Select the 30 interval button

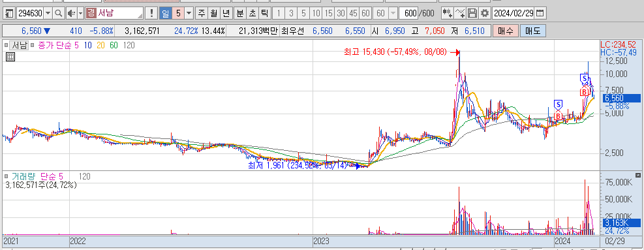[341, 13]
